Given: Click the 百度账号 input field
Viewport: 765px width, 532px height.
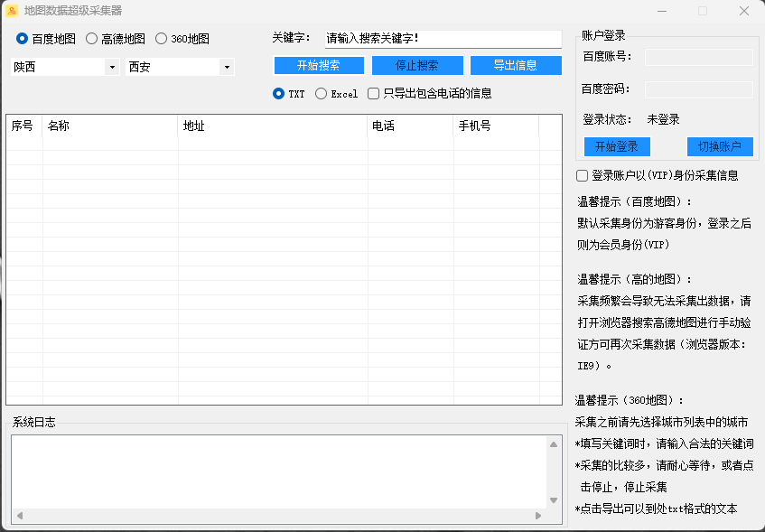Looking at the screenshot, I should pyautogui.click(x=698, y=57).
